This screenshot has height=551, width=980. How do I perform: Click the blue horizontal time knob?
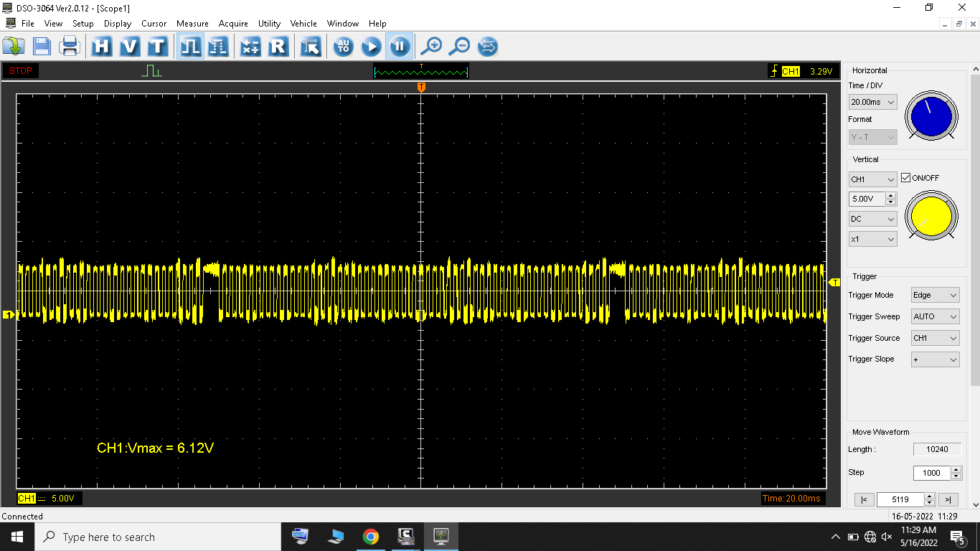pyautogui.click(x=930, y=116)
